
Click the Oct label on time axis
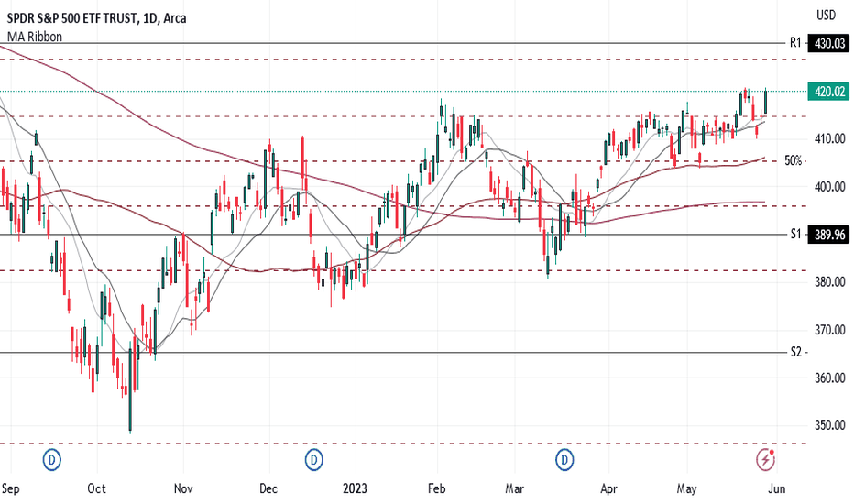96,488
